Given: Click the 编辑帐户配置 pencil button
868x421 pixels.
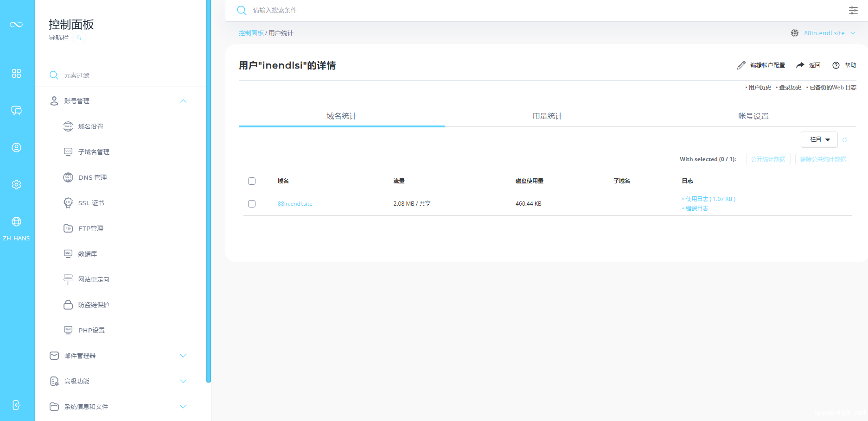Looking at the screenshot, I should click(x=761, y=65).
